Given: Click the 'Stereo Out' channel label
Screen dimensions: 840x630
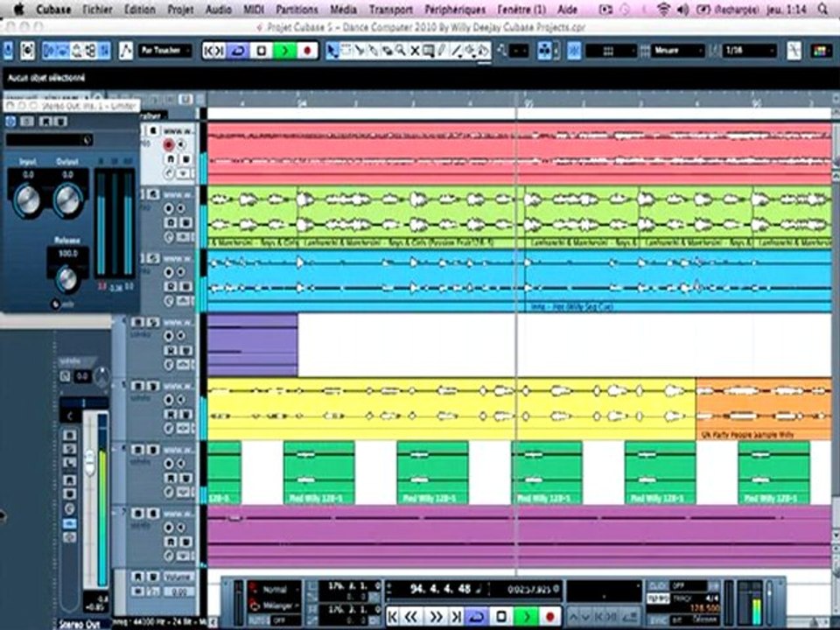Looking at the screenshot, I should [x=80, y=624].
